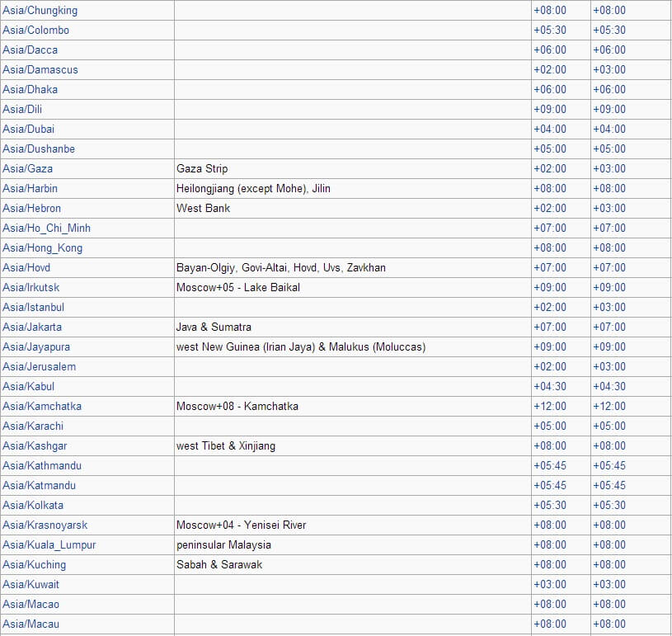Click +02:00 standard offset for Gaza

coord(550,168)
